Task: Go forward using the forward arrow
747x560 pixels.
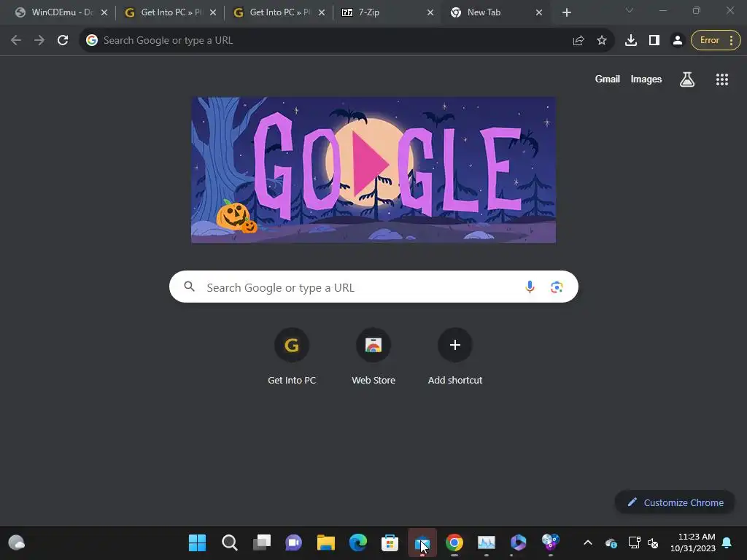Action: click(39, 41)
